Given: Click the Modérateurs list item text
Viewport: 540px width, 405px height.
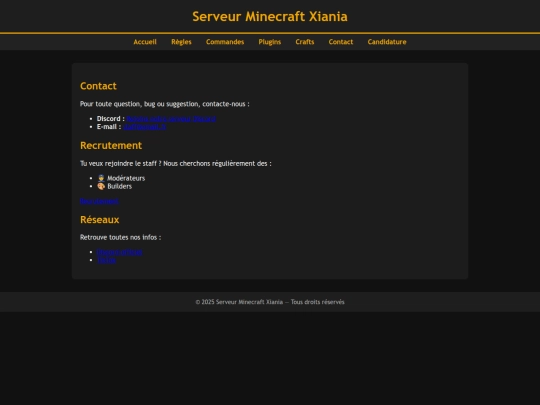Looking at the screenshot, I should click(126, 178).
